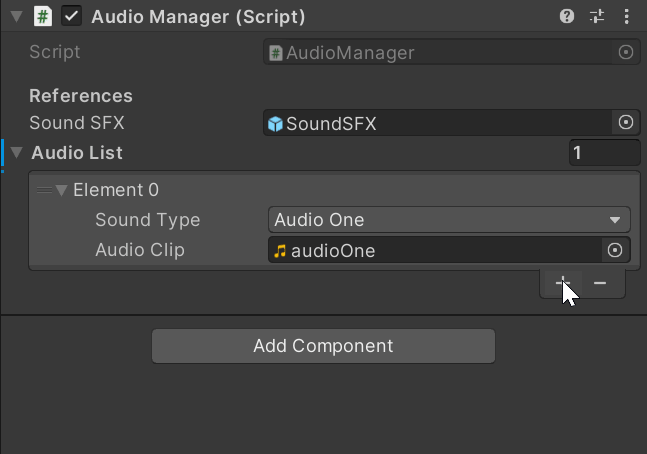
Task: Click the audioOne music note icon
Action: pos(280,251)
